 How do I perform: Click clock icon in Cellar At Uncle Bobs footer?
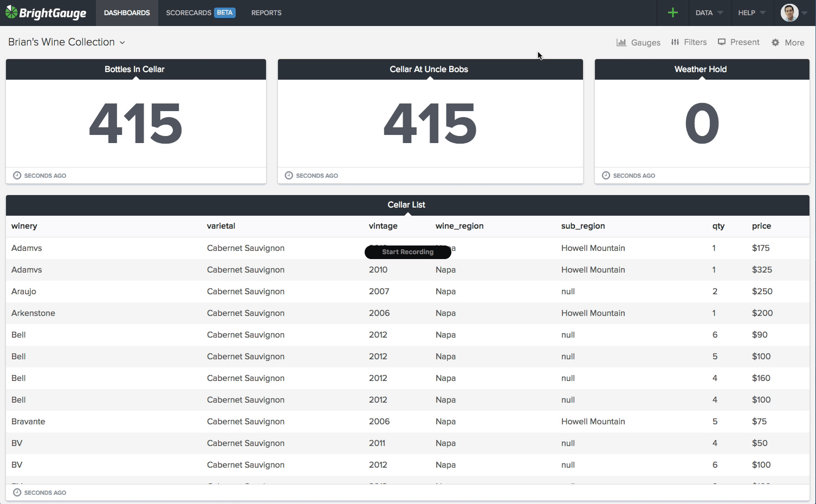click(289, 176)
